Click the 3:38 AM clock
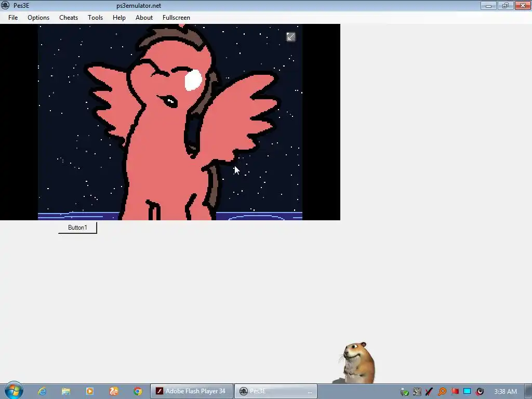This screenshot has width=532, height=399. [505, 392]
